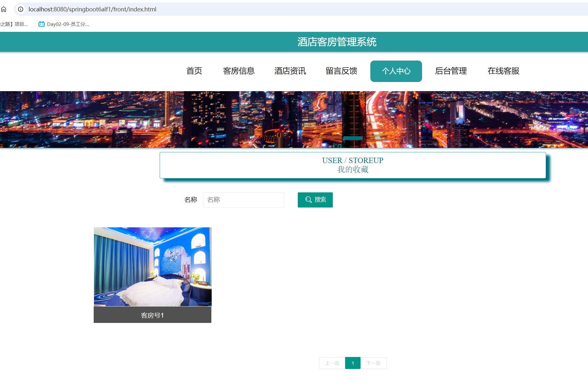Click 下一页 pagination button
Image resolution: width=588 pixels, height=386 pixels.
[x=373, y=363]
